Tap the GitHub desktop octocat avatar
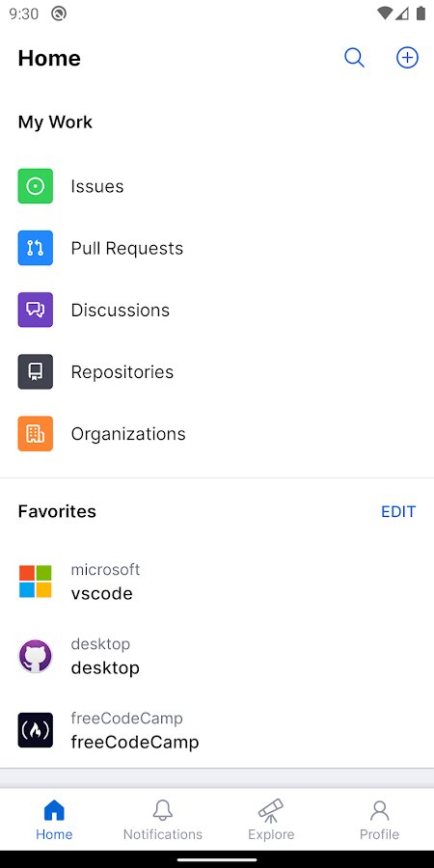 tap(36, 656)
